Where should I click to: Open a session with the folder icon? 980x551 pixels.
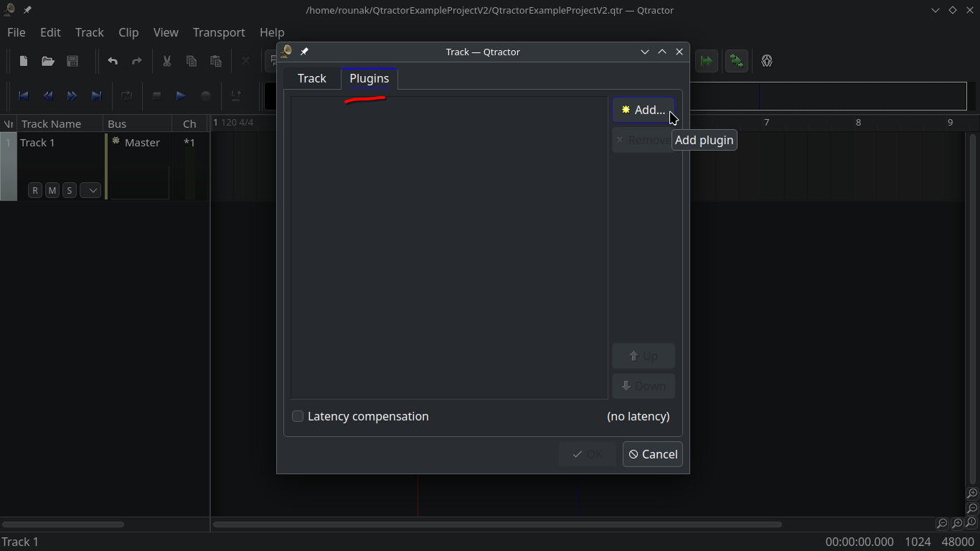click(x=48, y=61)
